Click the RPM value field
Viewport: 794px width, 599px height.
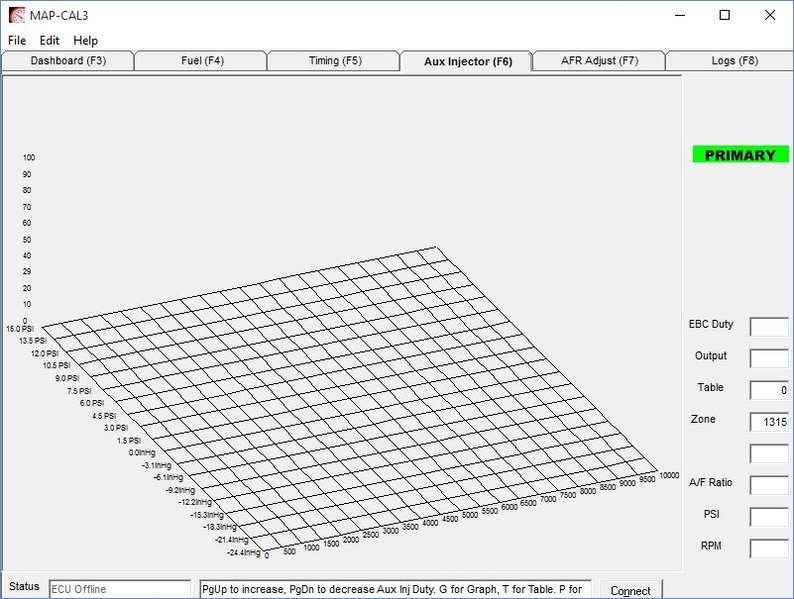click(769, 548)
